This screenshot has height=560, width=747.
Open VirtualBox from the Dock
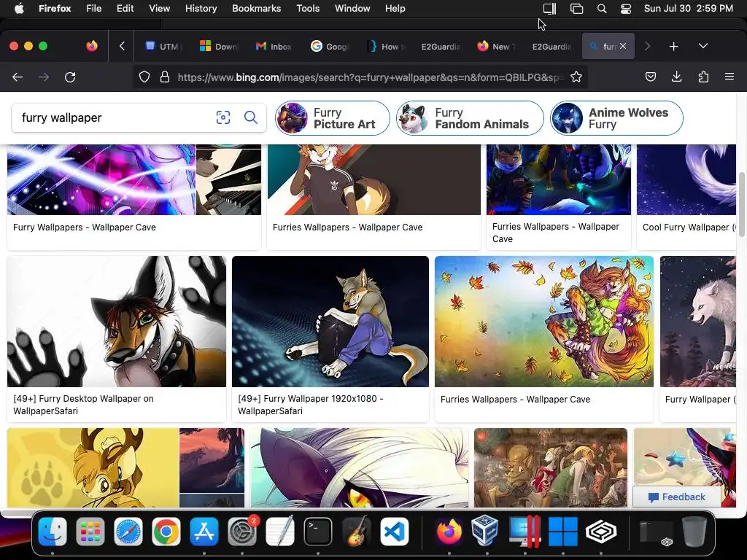point(485,532)
